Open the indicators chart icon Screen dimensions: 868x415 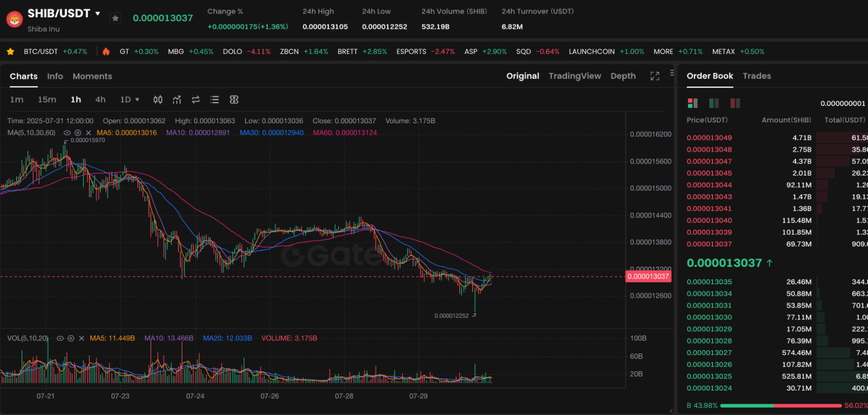(177, 100)
